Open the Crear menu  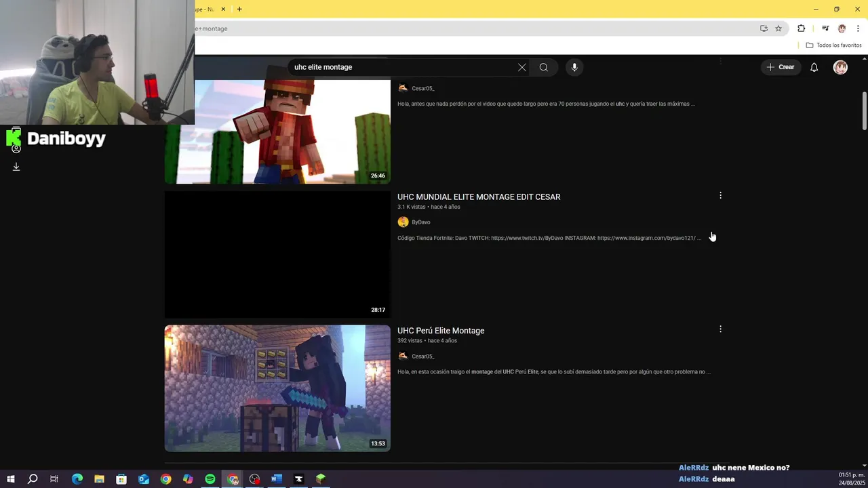[781, 67]
